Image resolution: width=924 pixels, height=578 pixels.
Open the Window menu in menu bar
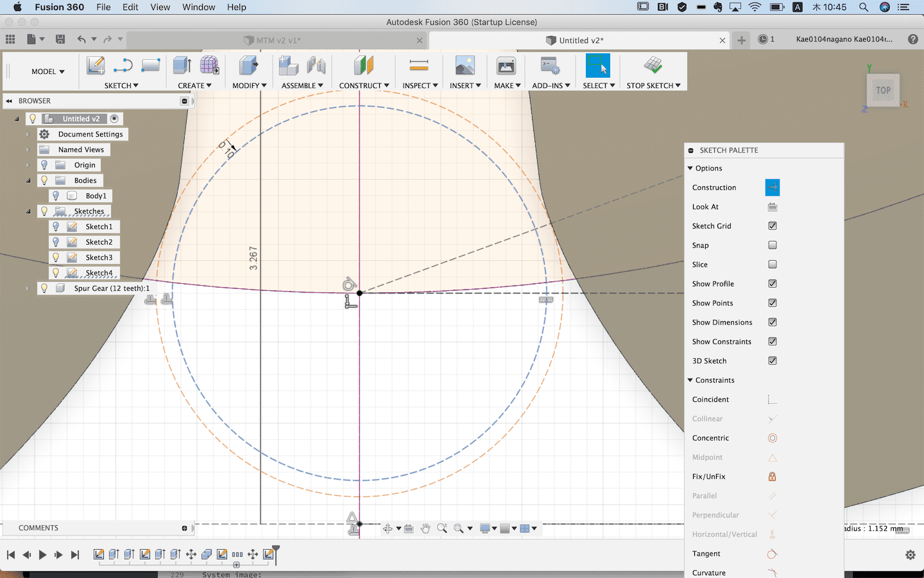[198, 7]
